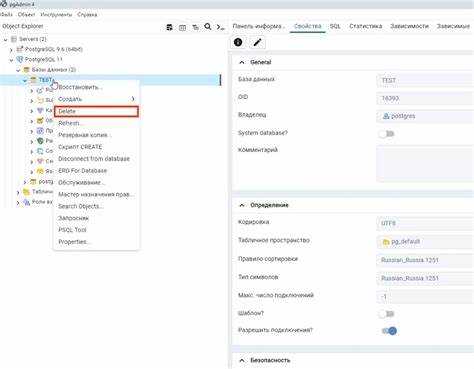Choose Search Objects... in context menu
Image resolution: width=474 pixels, height=369 pixels.
[x=96, y=206]
